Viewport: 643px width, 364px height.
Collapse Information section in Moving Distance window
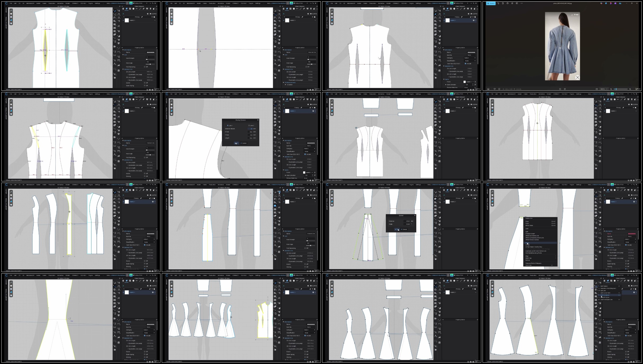283,141
